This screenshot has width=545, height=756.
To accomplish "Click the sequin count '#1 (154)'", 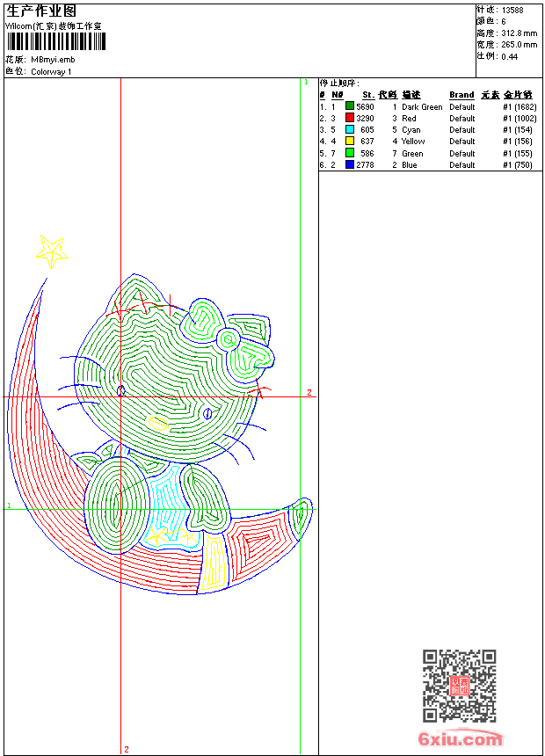I will click(x=518, y=130).
